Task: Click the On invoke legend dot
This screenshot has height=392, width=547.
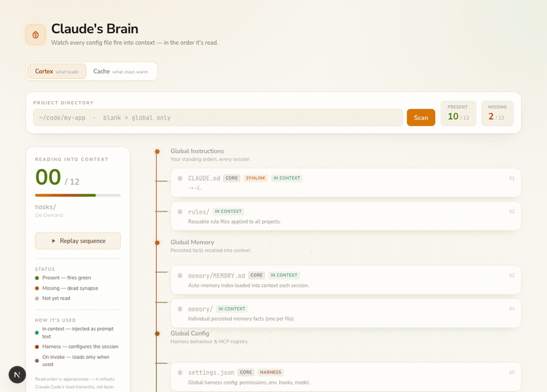Action: coord(37,361)
